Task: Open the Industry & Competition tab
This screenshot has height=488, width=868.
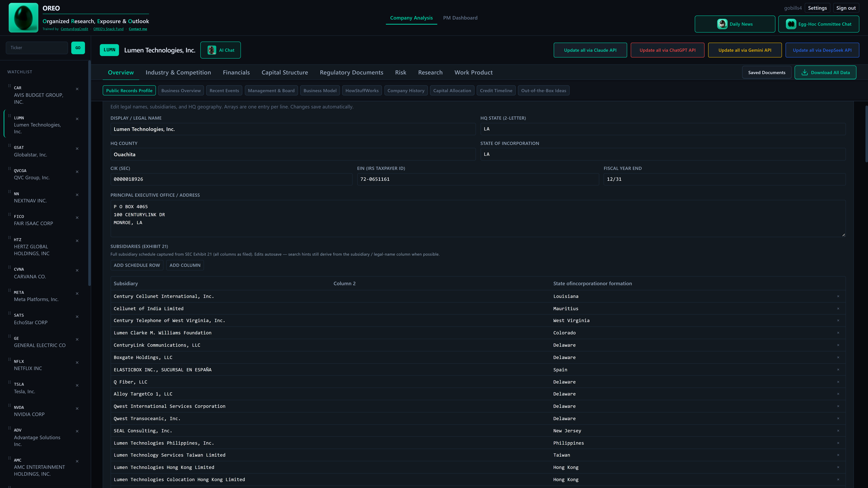Action: coord(178,72)
